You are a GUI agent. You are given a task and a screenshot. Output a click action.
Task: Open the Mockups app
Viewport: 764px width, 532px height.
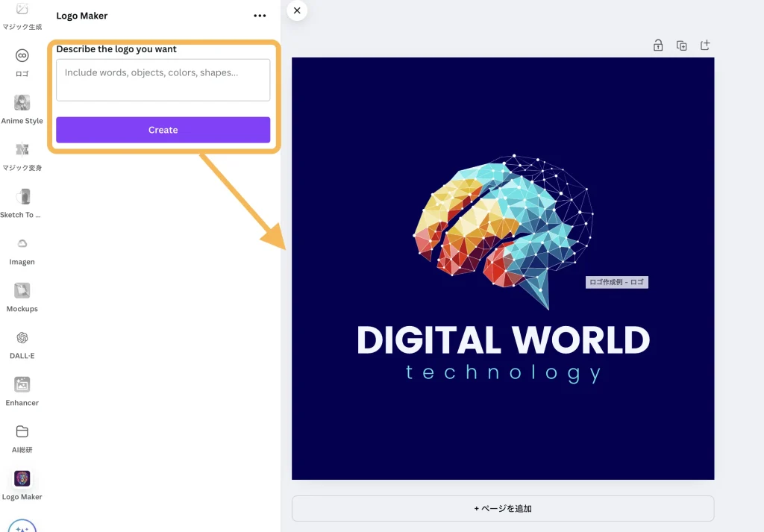[22, 291]
